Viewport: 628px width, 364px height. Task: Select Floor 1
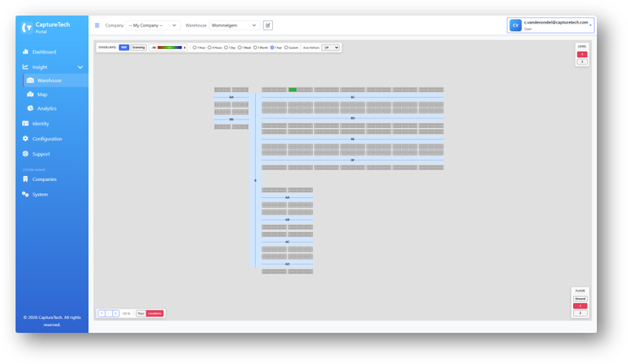(x=580, y=306)
